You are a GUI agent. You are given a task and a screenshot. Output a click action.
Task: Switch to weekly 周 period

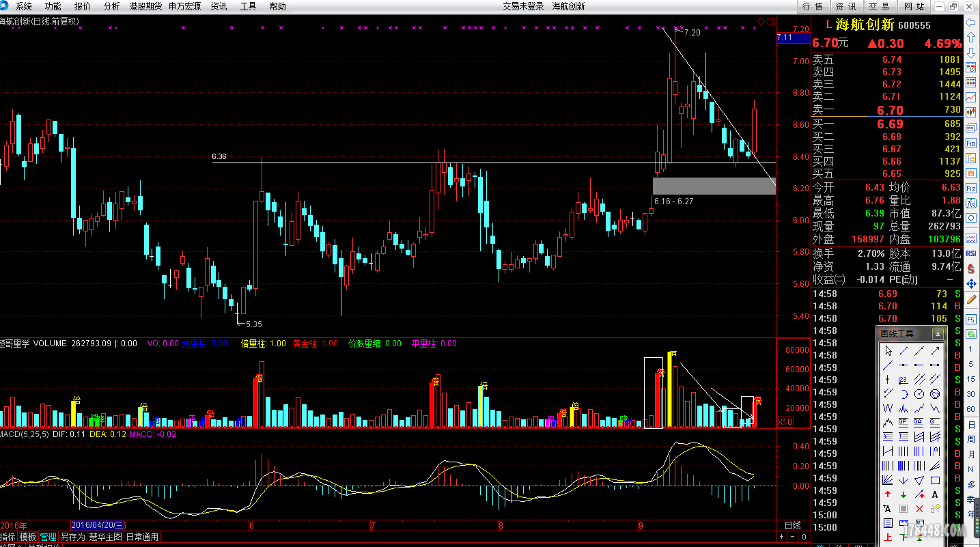971,439
